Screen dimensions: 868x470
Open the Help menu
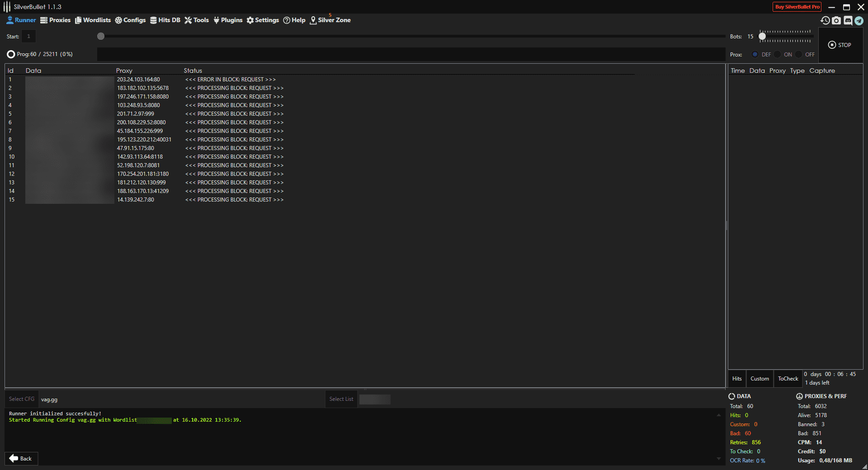click(294, 20)
